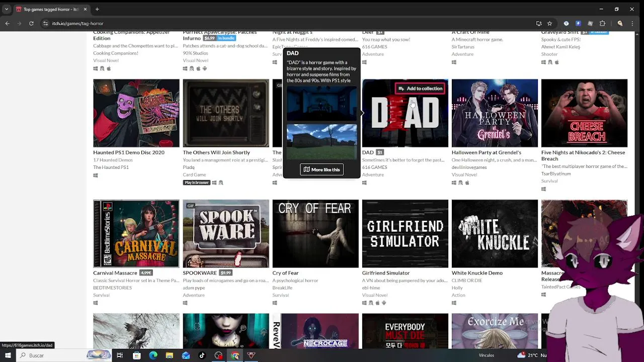Image resolution: width=644 pixels, height=362 pixels.
Task: Click Add to collection on DAD
Action: tap(421, 88)
